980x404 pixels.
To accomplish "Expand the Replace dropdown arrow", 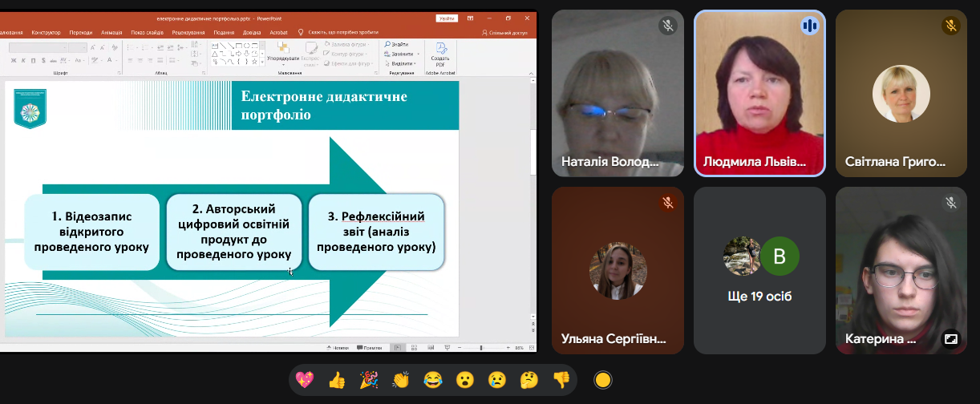I will coord(419,54).
